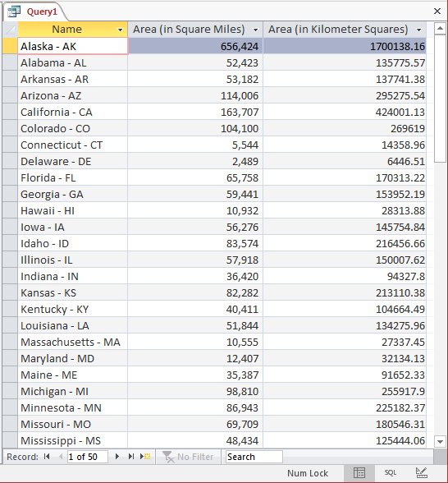The height and width of the screenshot is (483, 448).
Task: Jump to last record arrow
Action: coord(131,456)
